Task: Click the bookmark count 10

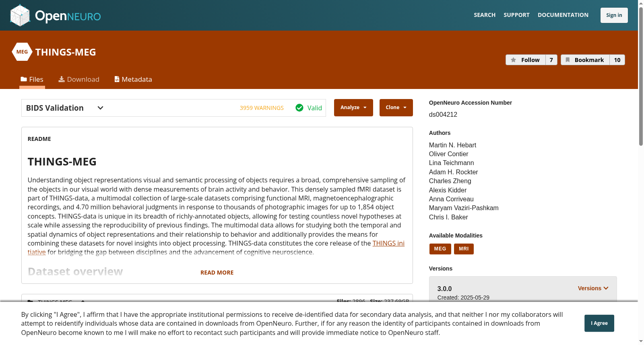Action: pyautogui.click(x=617, y=60)
